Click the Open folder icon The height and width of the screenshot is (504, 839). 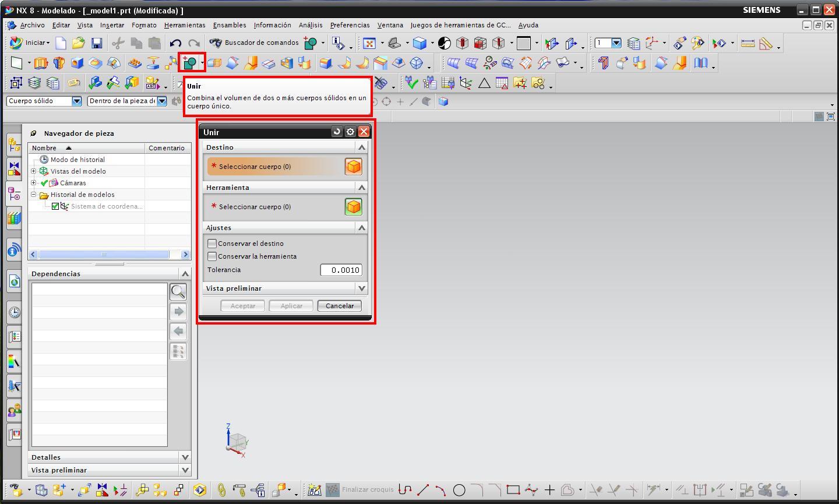[79, 43]
